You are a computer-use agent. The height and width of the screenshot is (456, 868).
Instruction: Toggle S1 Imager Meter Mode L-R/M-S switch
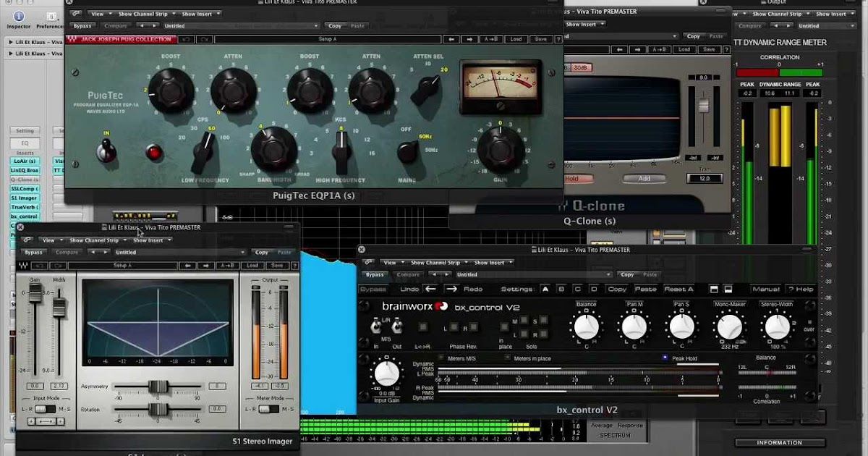268,409
